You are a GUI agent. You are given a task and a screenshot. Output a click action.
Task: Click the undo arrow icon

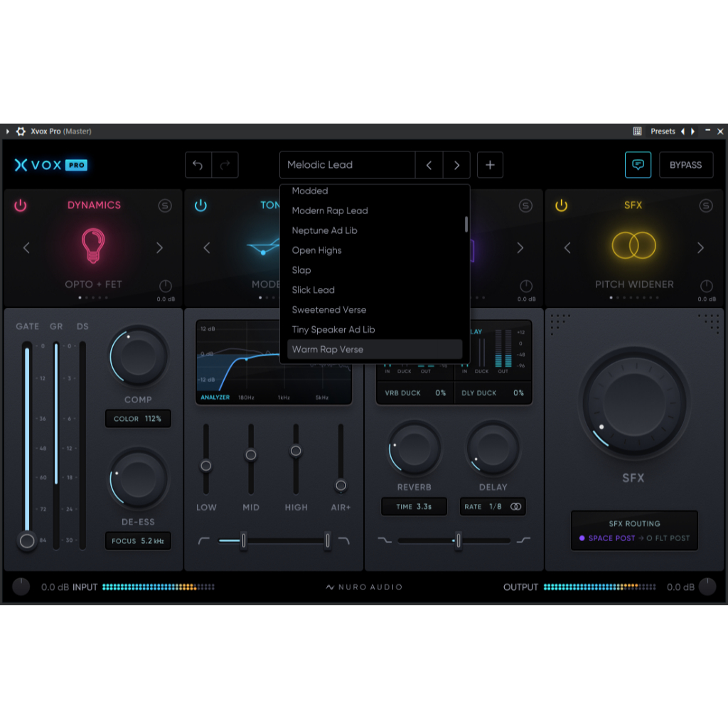(x=198, y=165)
